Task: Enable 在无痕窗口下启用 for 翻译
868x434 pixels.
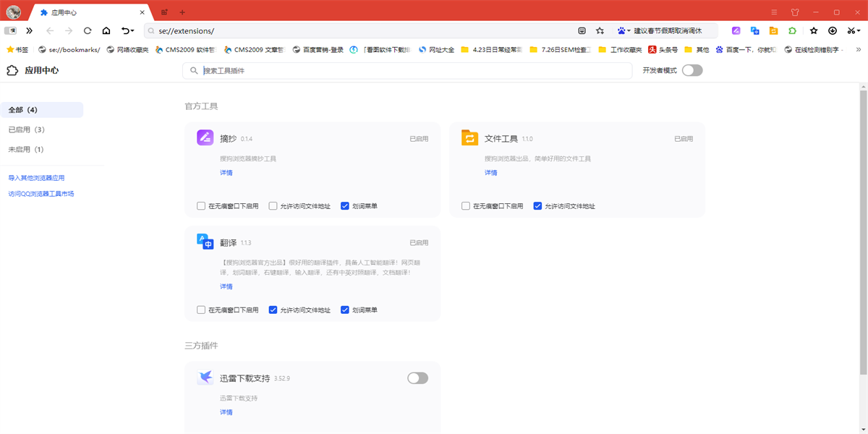Action: pos(200,309)
